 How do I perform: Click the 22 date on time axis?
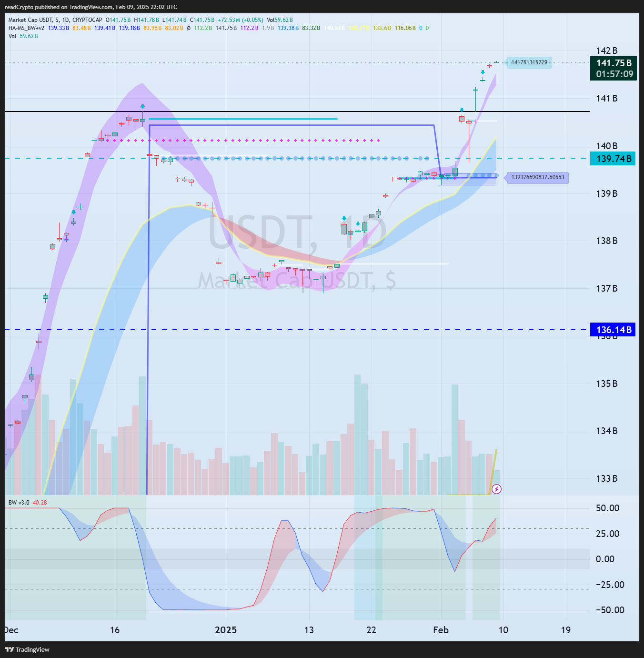pyautogui.click(x=372, y=630)
